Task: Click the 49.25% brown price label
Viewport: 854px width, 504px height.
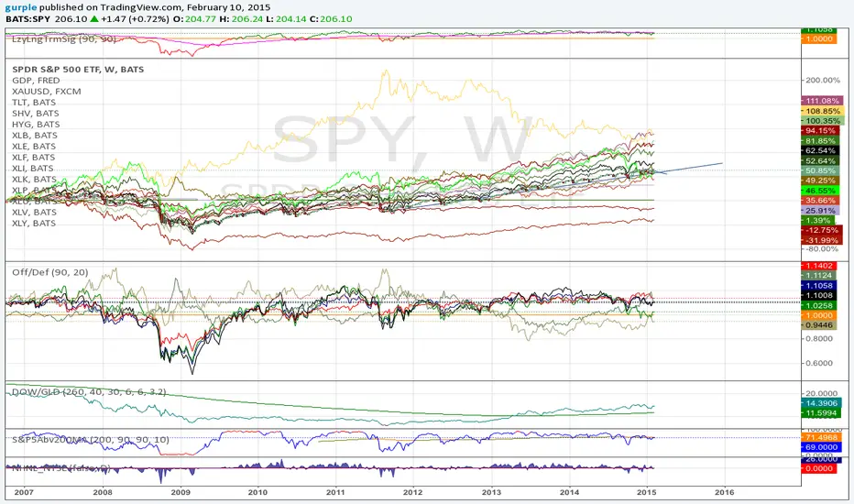Action: (820, 181)
